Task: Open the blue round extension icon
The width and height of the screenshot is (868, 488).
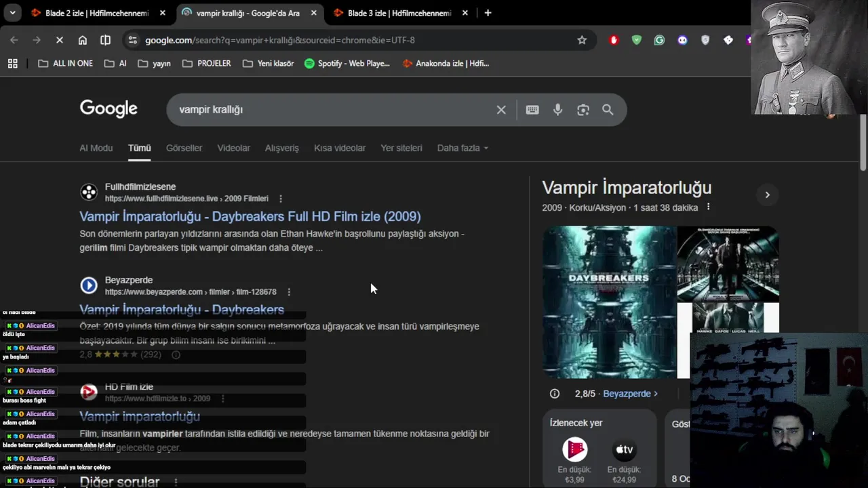Action: [x=682, y=40]
